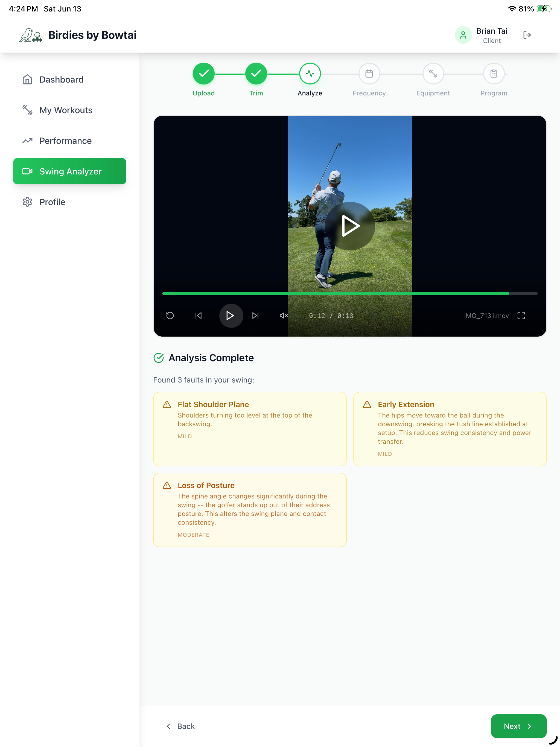Click the Frequency step calendar icon
Screen dimensions: 560x747
[x=369, y=74]
